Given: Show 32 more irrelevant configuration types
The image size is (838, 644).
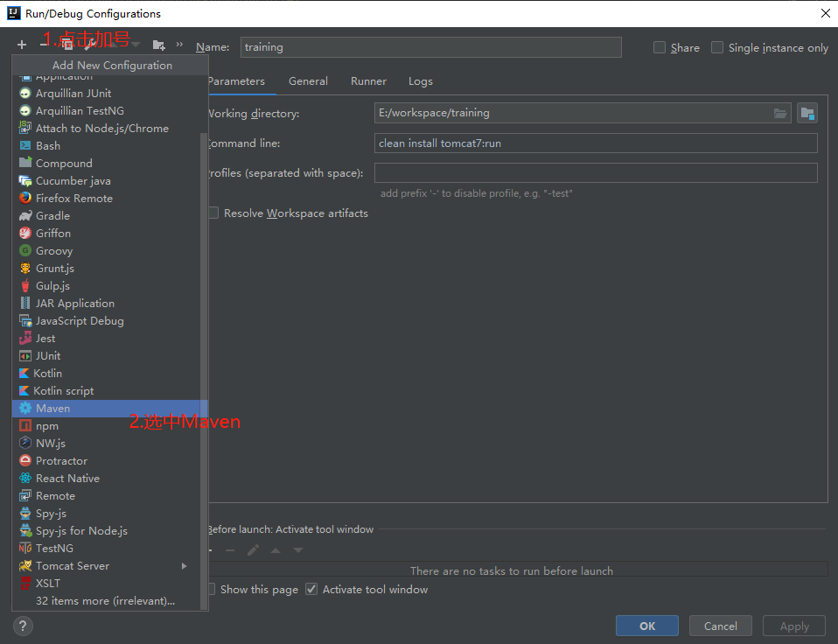Looking at the screenshot, I should pos(105,600).
